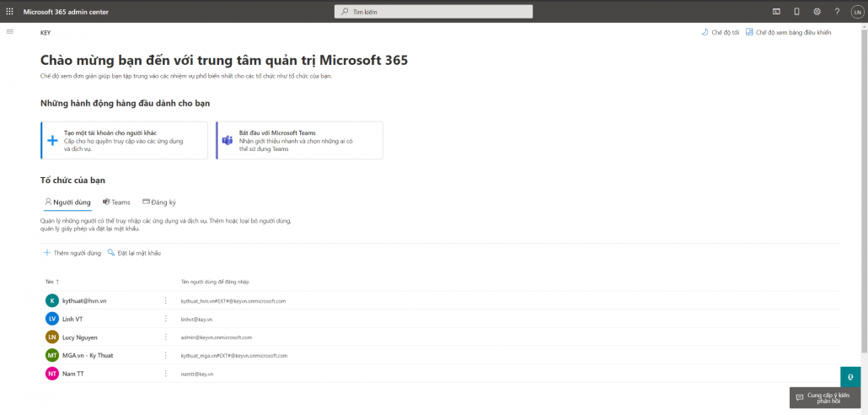
Task: Click Đặt lại mật khẩu button
Action: pos(135,253)
